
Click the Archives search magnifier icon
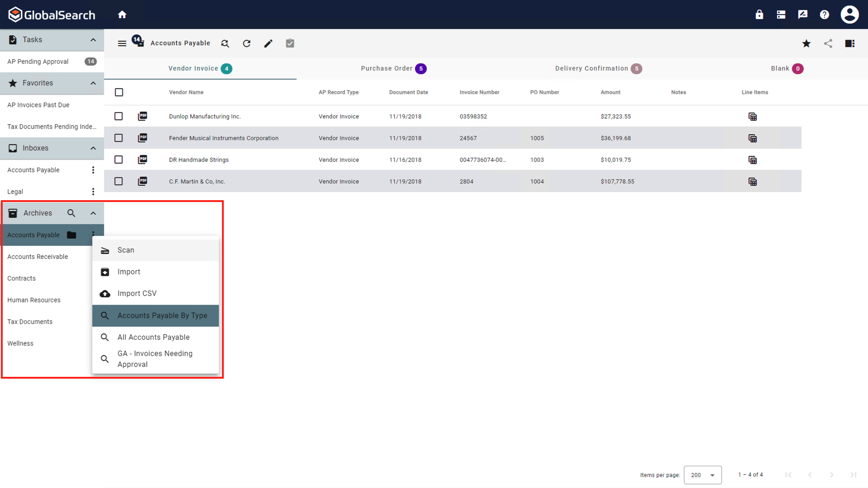coord(71,213)
